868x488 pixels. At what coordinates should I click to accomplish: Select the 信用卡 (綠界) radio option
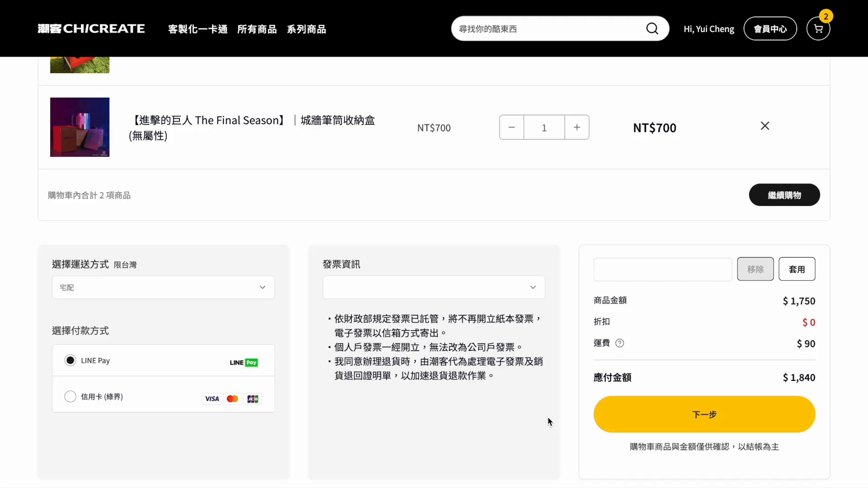point(70,397)
